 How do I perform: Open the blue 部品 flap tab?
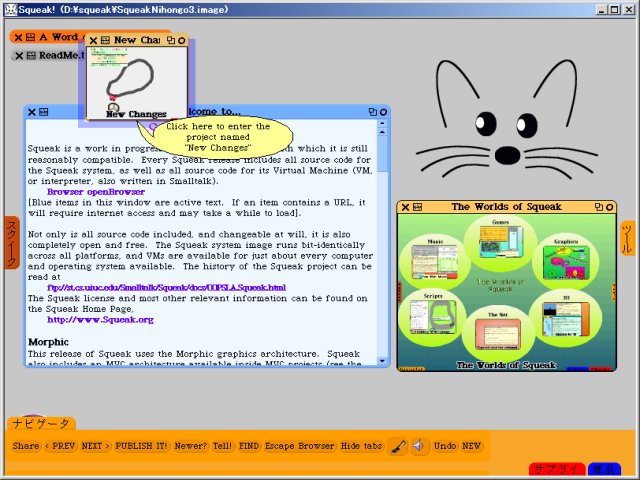point(604,469)
